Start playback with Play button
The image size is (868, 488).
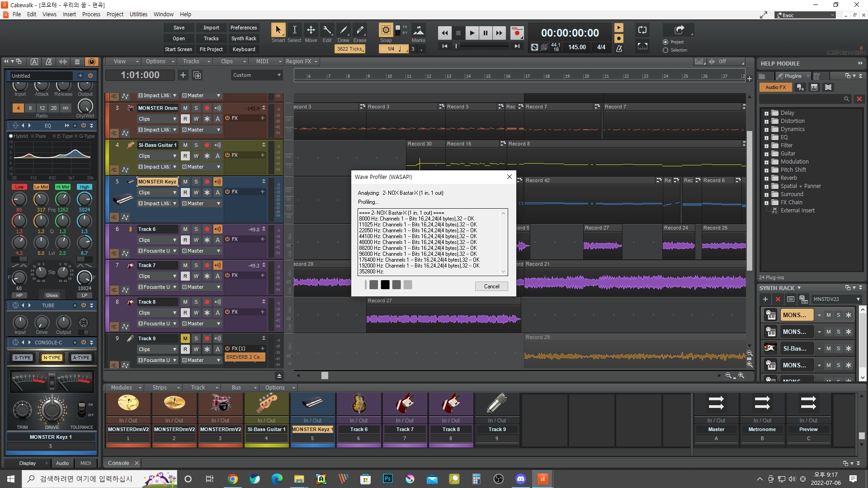click(472, 33)
